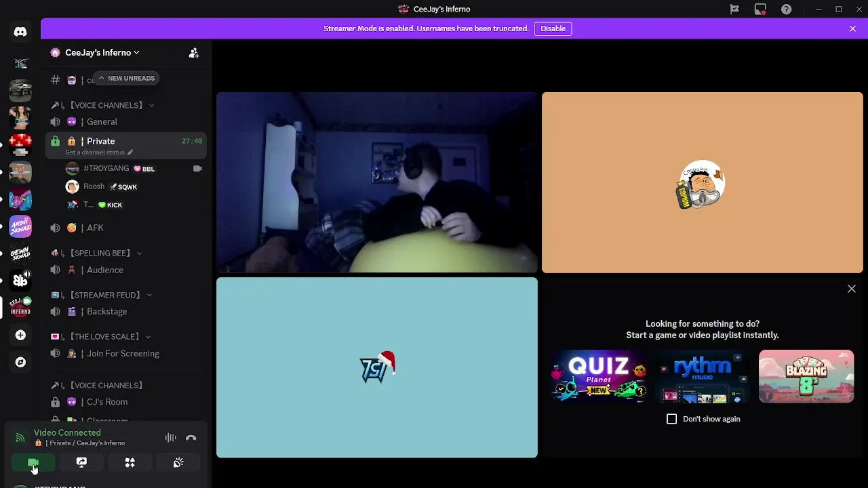Screen dimensions: 868x488
Task: Collapse the lower VOICE CHANNELS category
Action: pyautogui.click(x=98, y=385)
